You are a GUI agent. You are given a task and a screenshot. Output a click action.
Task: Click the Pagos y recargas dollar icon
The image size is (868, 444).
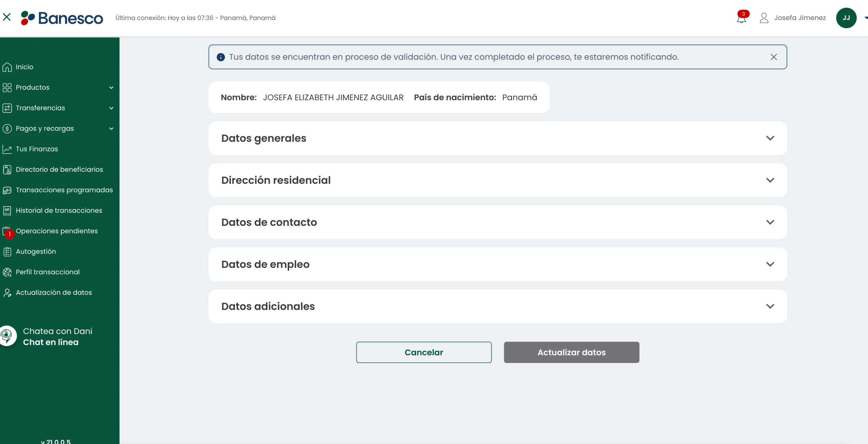click(x=7, y=128)
